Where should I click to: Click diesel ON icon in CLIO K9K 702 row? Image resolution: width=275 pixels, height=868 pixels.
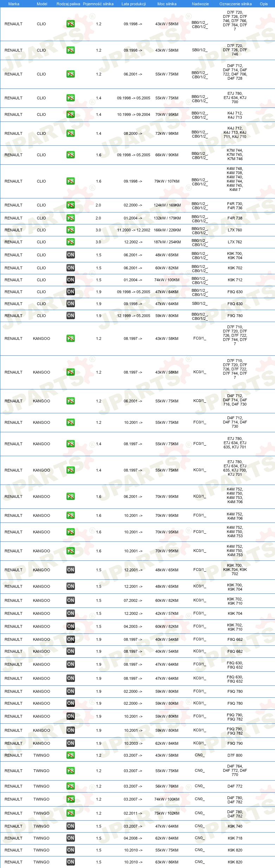[x=71, y=268]
